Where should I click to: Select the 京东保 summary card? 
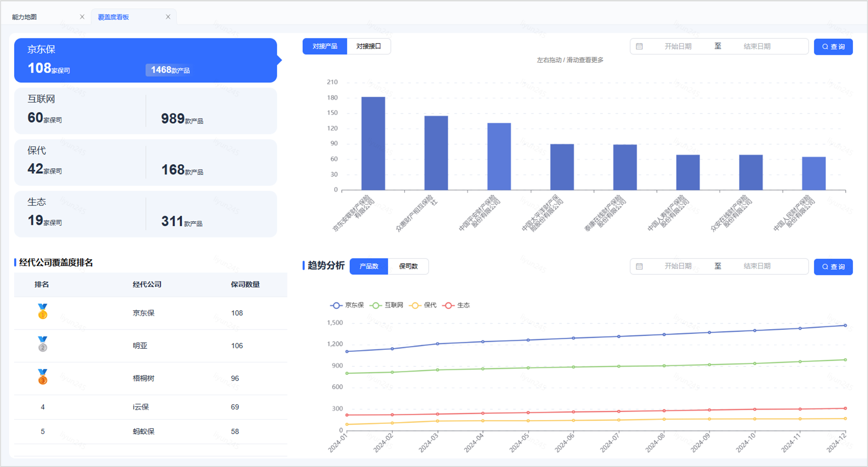(146, 60)
